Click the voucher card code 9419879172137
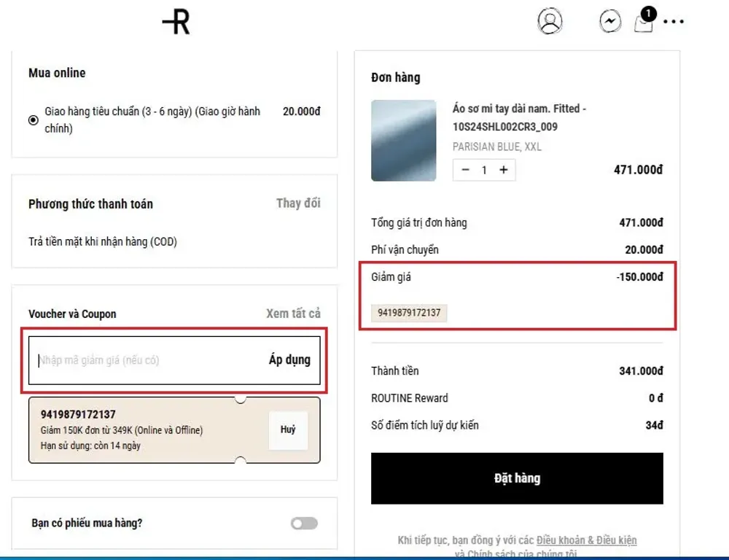Viewport: 729px width, 560px height. coord(78,414)
